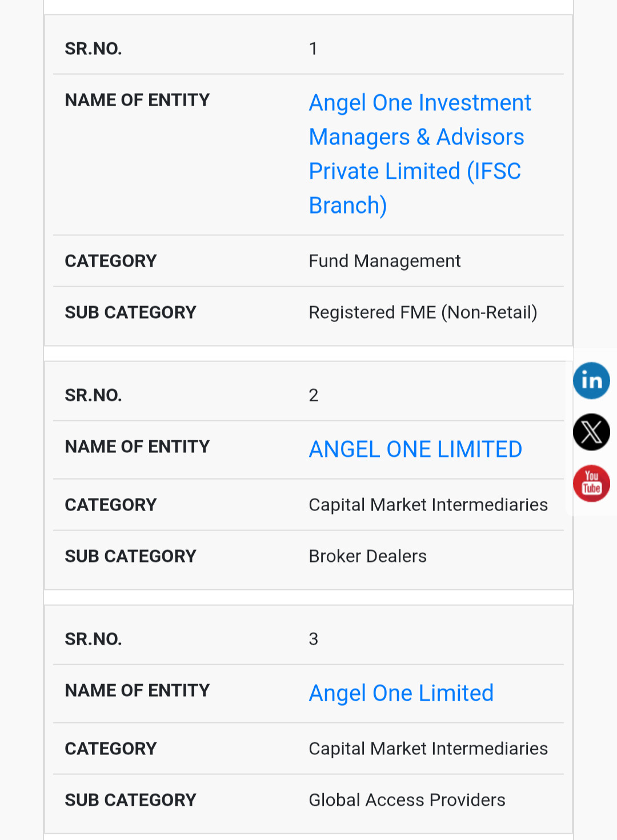This screenshot has height=840, width=617.
Task: Open Angel One Investment Managers & Advisors link
Action: pos(420,154)
